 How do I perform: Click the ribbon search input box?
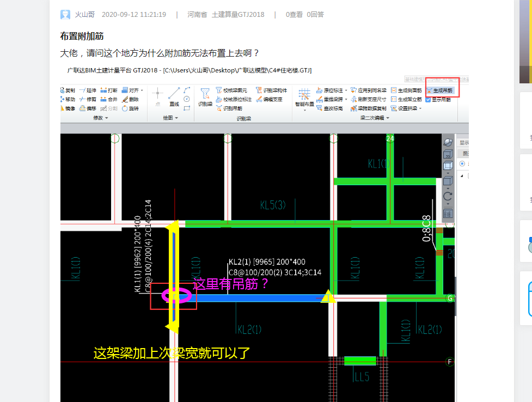pyautogui.click(x=436, y=79)
